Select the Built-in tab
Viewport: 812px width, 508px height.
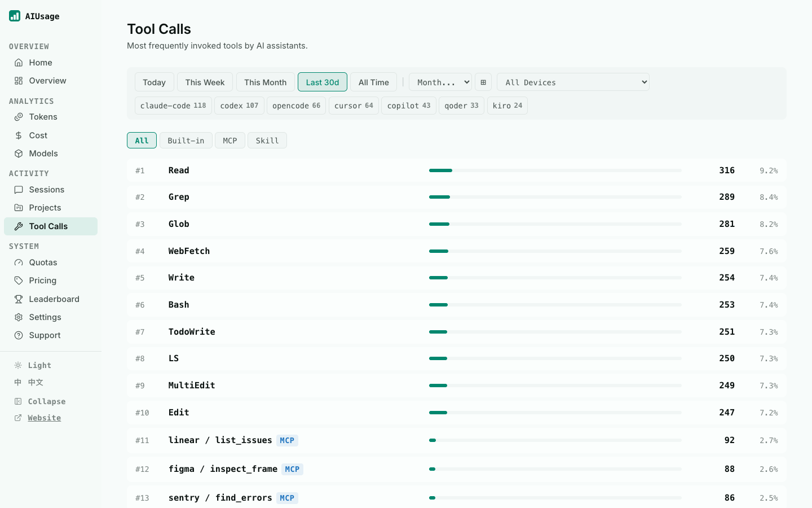tap(186, 141)
